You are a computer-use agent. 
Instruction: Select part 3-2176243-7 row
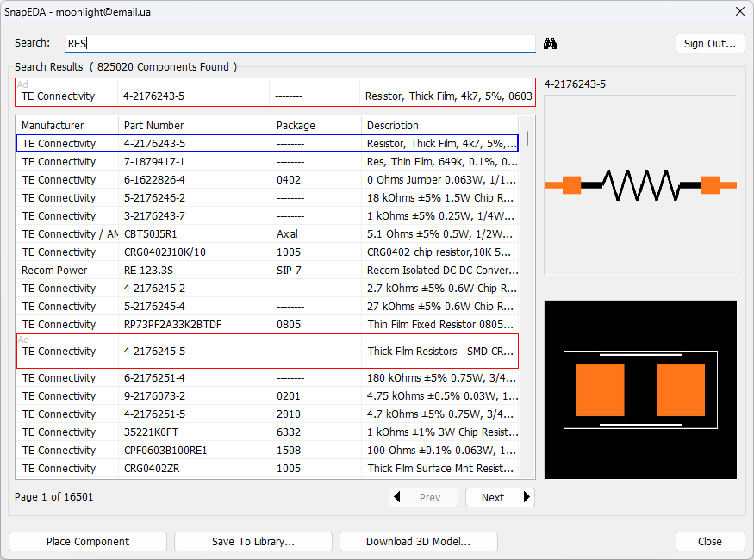(x=267, y=216)
